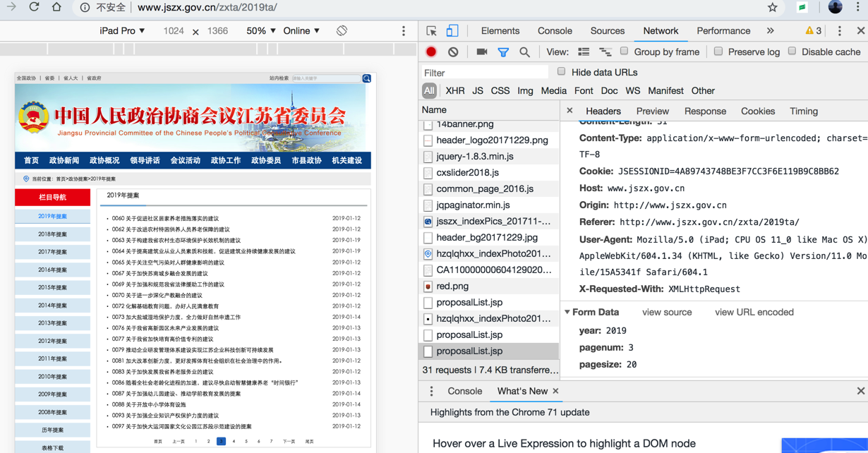Click the network Filter text field

pos(484,73)
